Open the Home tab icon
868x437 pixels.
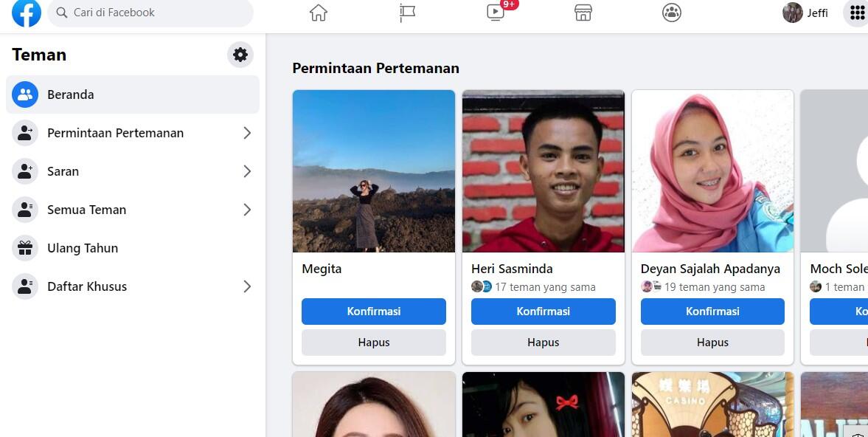[319, 13]
